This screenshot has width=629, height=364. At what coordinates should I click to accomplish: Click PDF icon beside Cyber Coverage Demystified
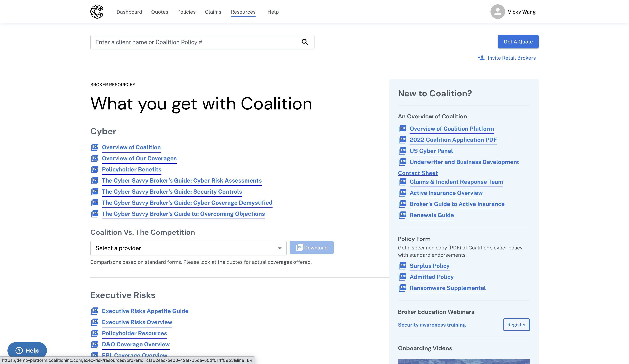point(95,203)
